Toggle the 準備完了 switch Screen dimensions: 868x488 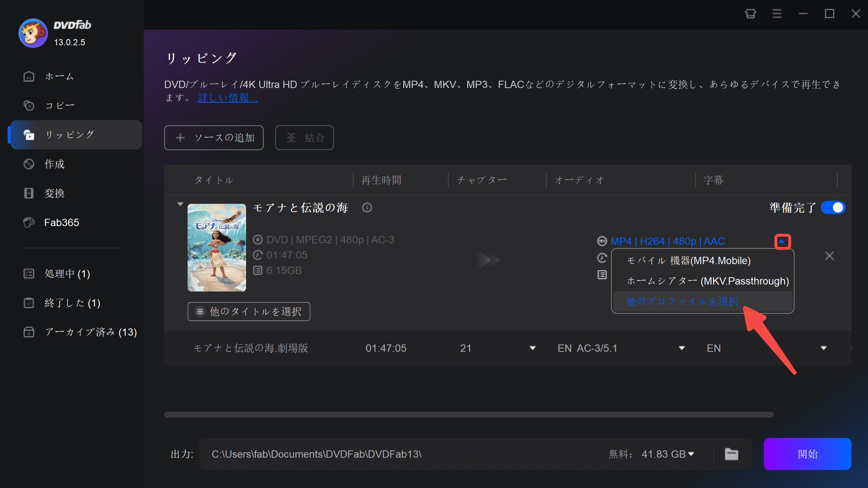[833, 207]
